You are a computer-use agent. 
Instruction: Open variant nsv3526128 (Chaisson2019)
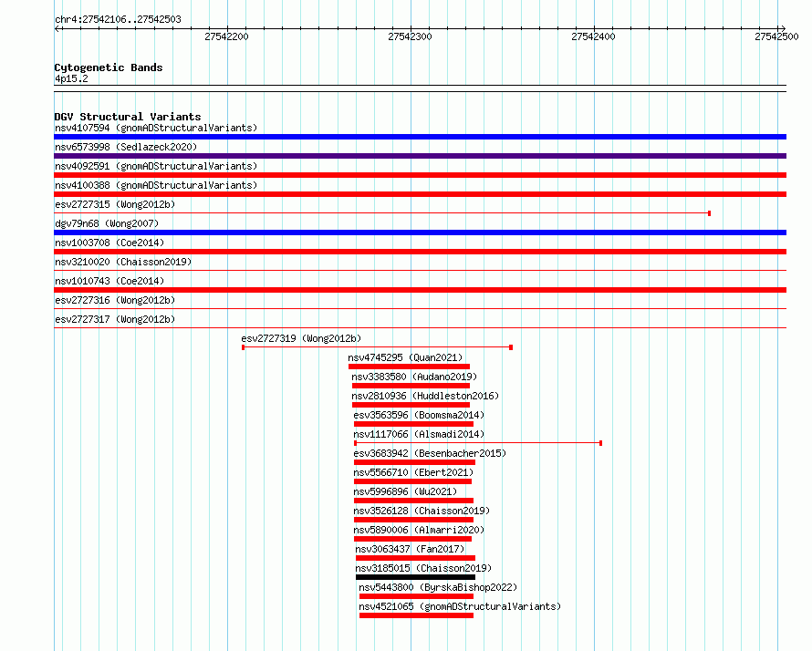point(422,511)
